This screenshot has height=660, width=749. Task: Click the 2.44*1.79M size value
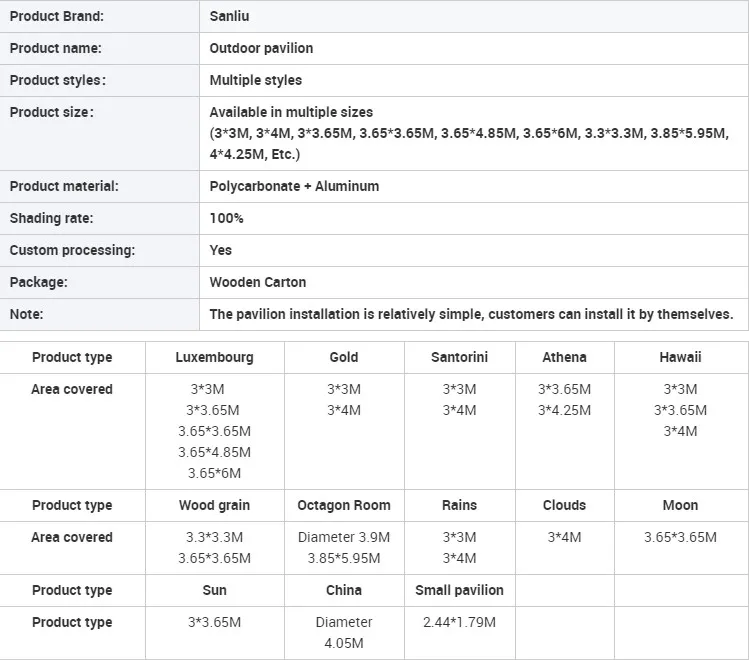click(x=460, y=622)
